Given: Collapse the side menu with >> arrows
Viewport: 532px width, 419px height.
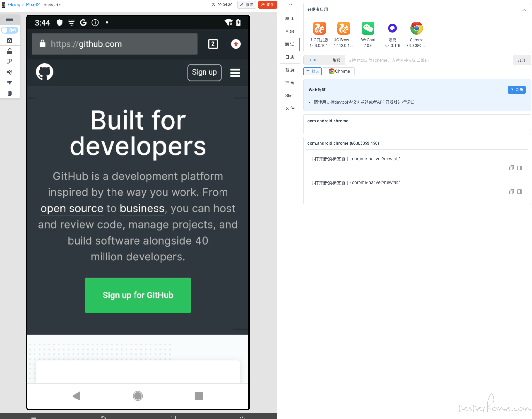Looking at the screenshot, I should (290, 4).
